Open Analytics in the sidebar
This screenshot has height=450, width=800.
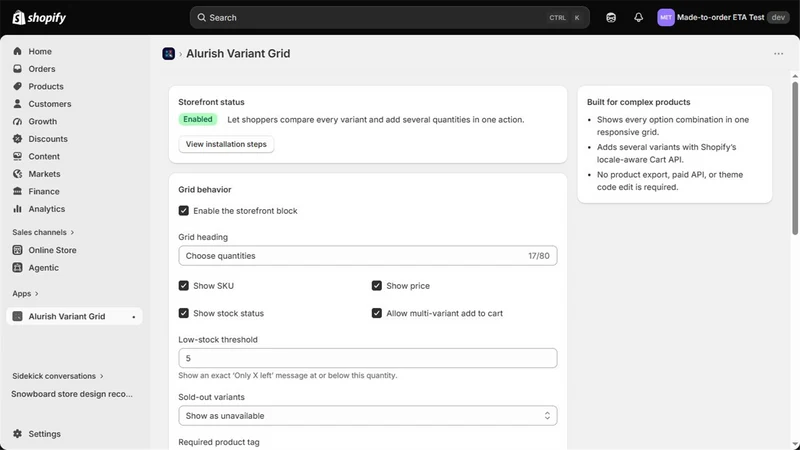tap(74, 209)
